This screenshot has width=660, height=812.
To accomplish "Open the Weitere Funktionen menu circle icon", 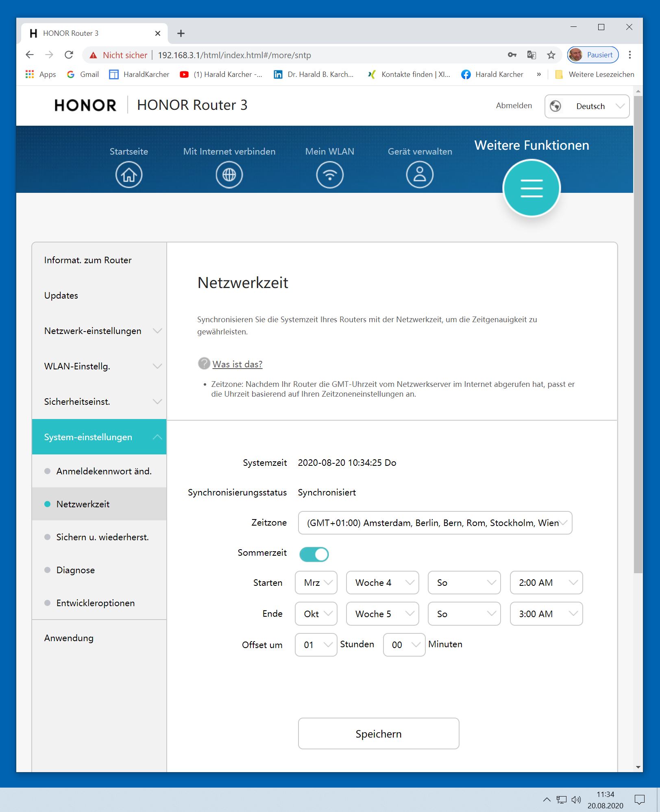I will point(531,188).
